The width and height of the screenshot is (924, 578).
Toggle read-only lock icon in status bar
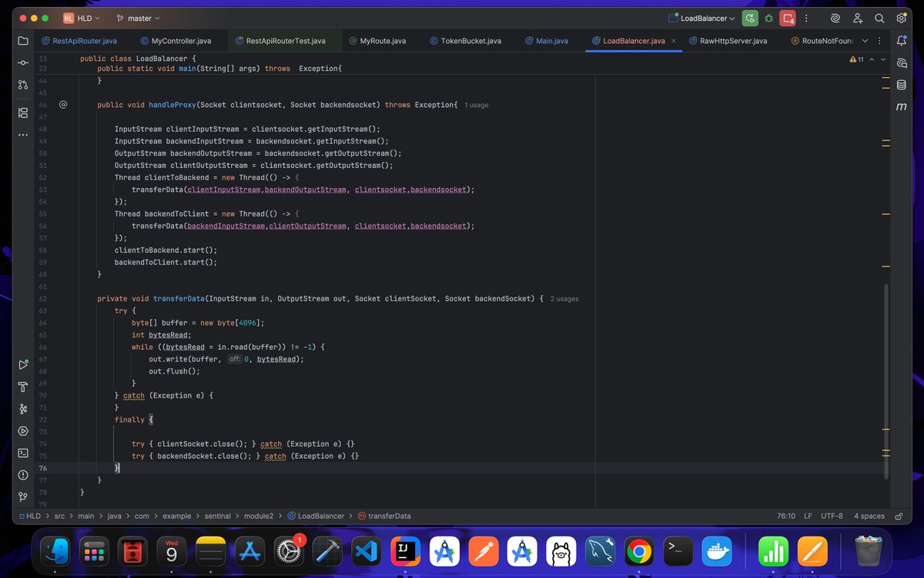pyautogui.click(x=899, y=516)
